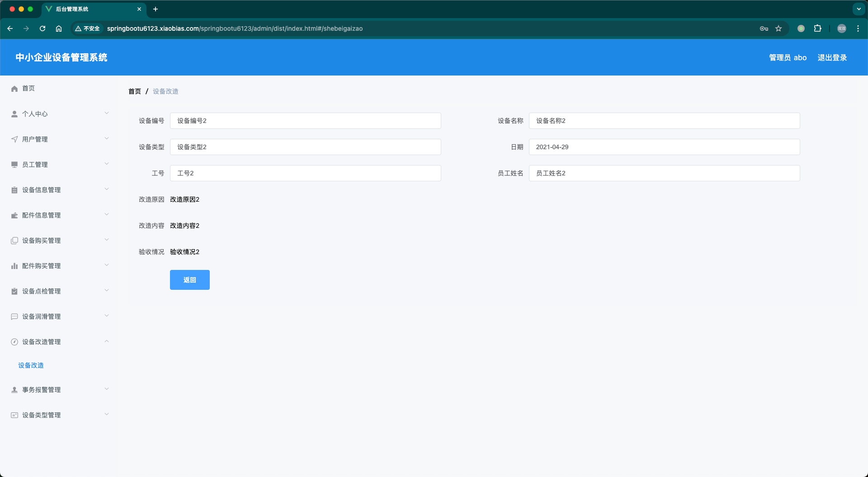Open the password key icon in address bar
The image size is (868, 477).
764,28
